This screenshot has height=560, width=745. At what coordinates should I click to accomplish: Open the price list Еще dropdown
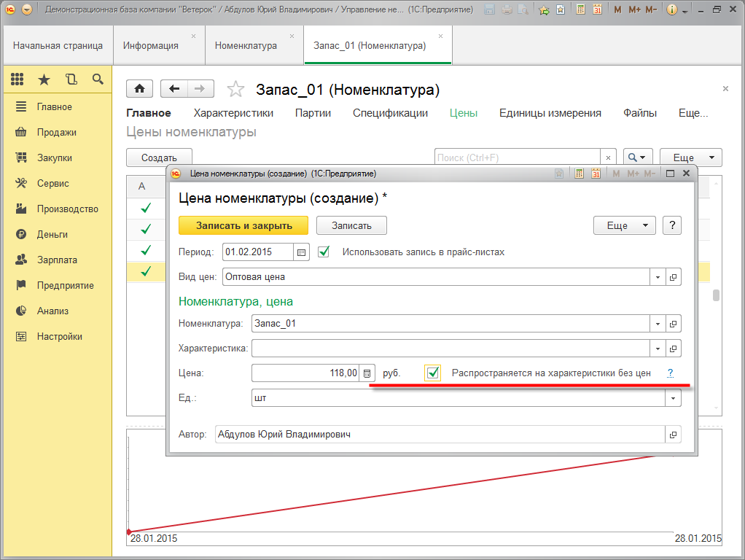pos(691,157)
